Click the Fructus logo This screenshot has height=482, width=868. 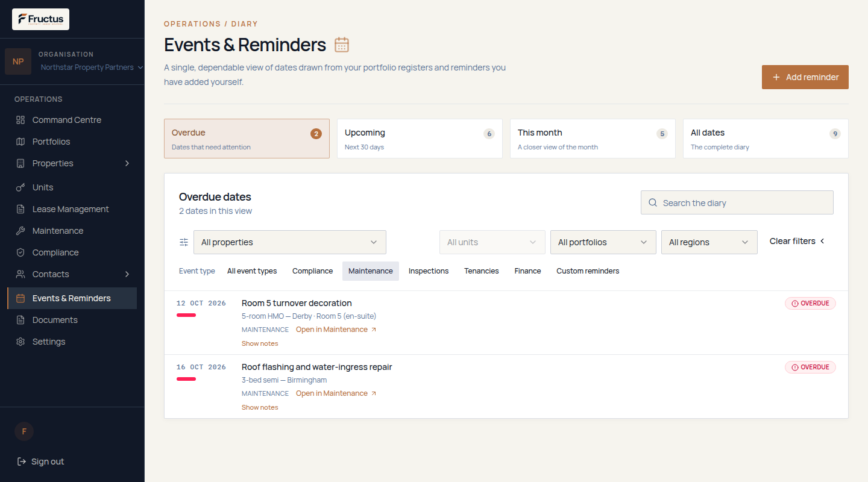coord(40,19)
